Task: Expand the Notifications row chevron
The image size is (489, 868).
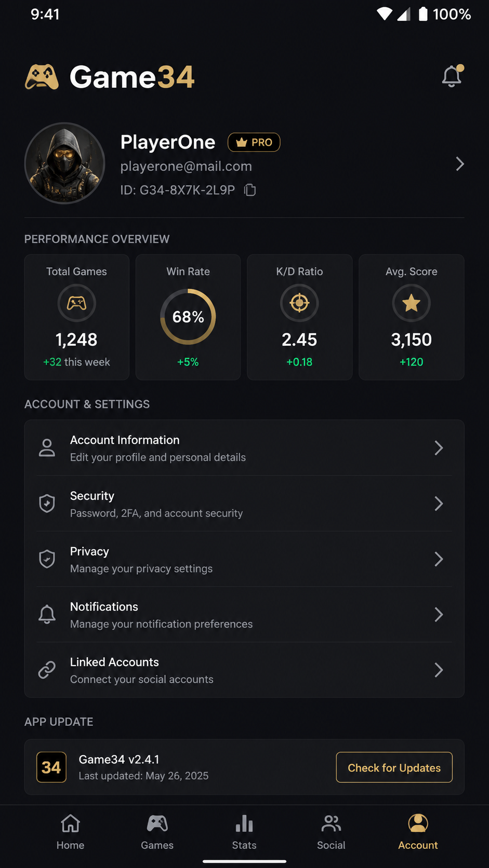Action: tap(439, 615)
